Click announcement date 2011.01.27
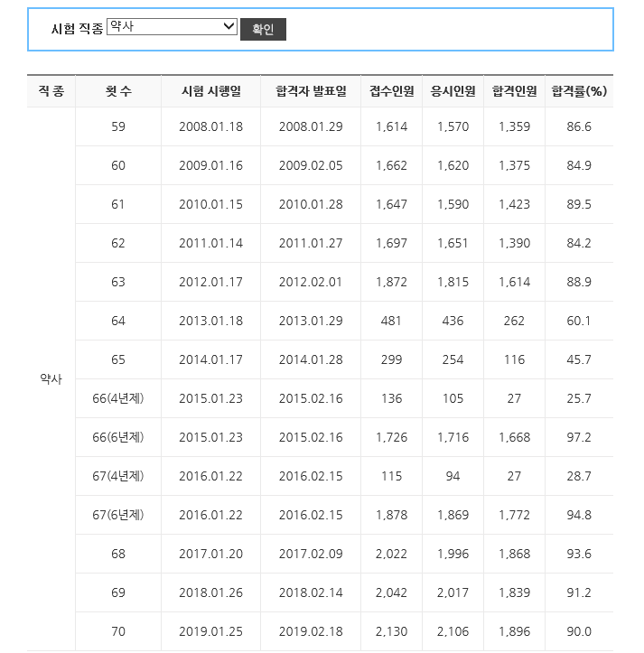 tap(312, 243)
